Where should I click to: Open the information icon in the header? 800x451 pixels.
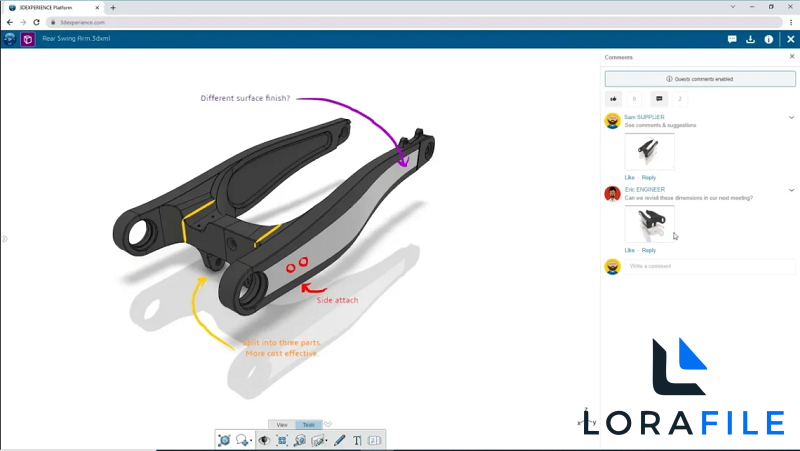point(769,39)
